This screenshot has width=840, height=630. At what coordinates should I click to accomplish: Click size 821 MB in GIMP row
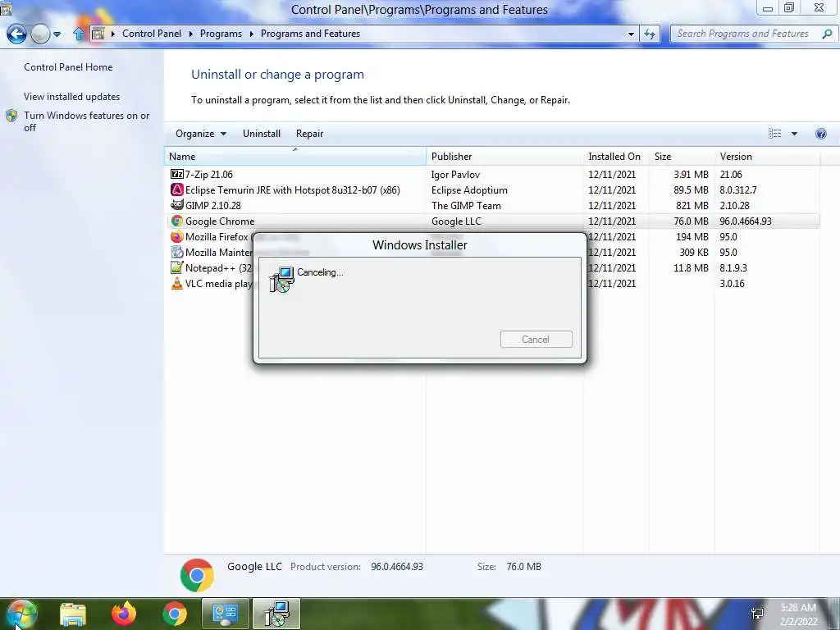point(692,206)
